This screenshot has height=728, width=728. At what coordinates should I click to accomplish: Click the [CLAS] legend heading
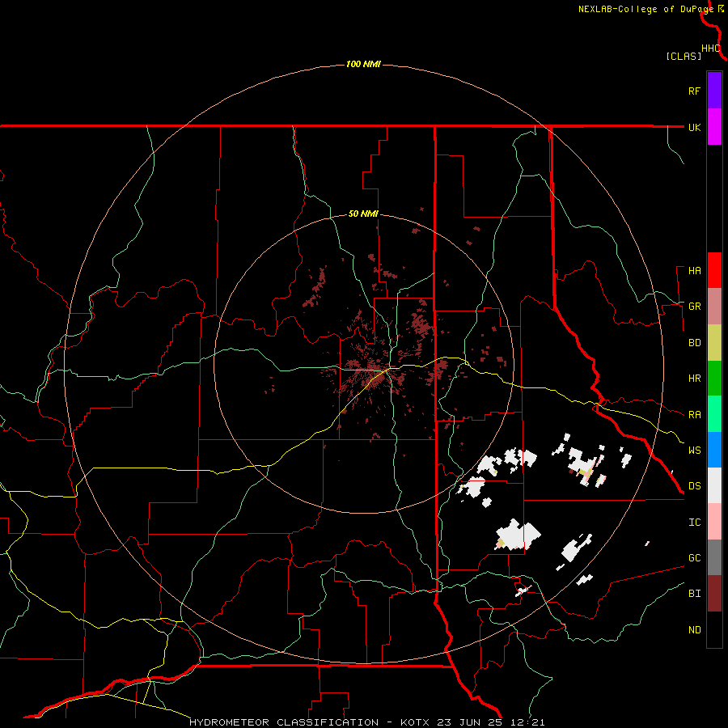(x=684, y=57)
